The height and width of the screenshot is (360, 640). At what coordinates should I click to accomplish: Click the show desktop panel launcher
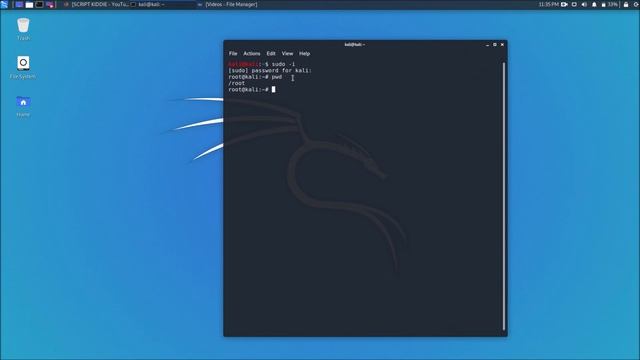[x=19, y=4]
